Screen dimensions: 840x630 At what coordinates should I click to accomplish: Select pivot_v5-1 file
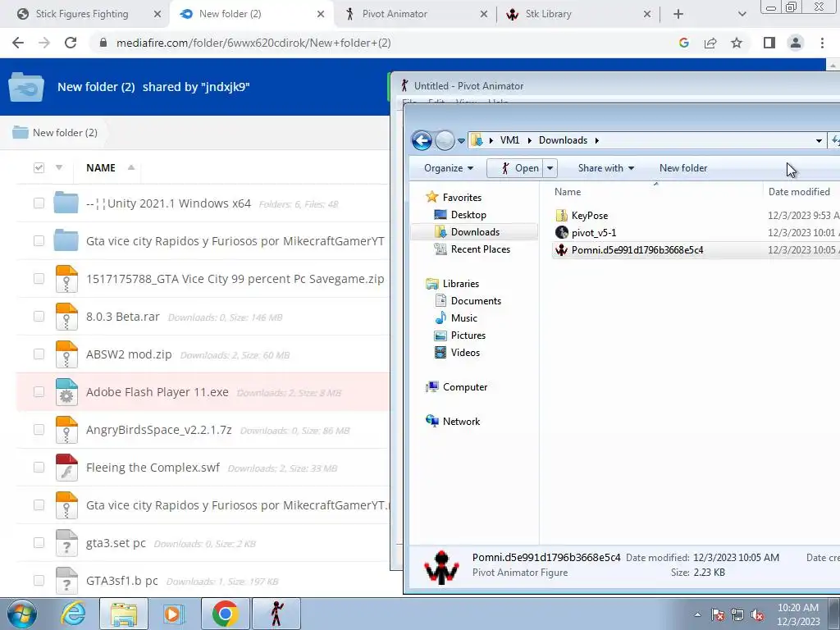pos(594,232)
